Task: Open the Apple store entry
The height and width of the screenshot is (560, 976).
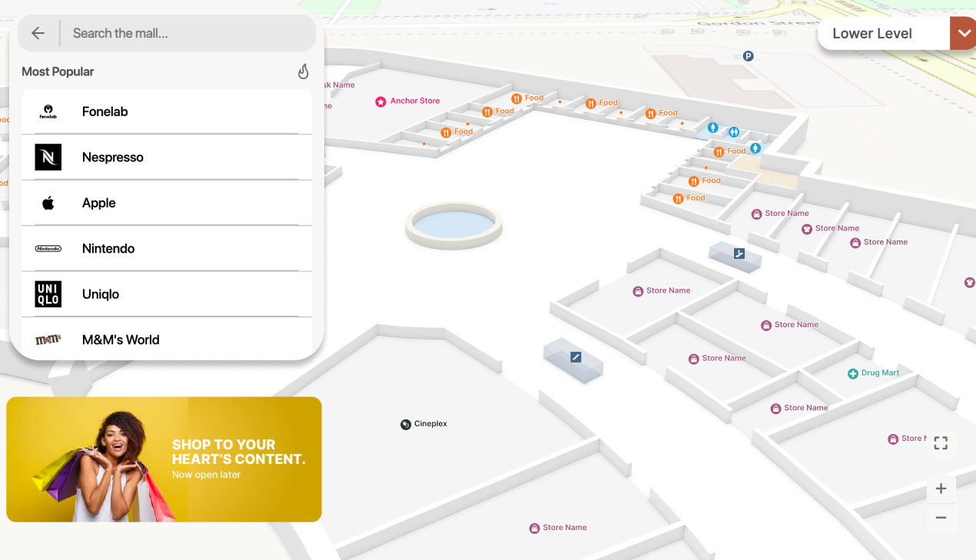Action: point(167,203)
